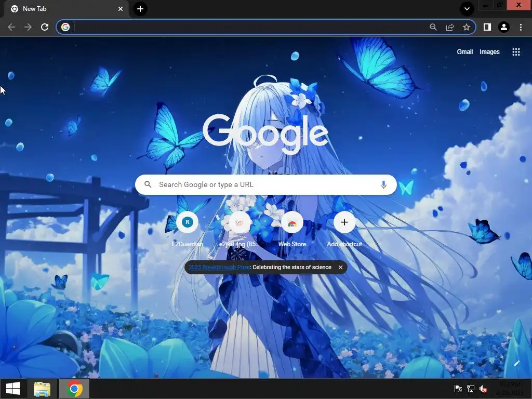The image size is (532, 399).
Task: Open the E2Guardian shortcut
Action: click(x=187, y=229)
